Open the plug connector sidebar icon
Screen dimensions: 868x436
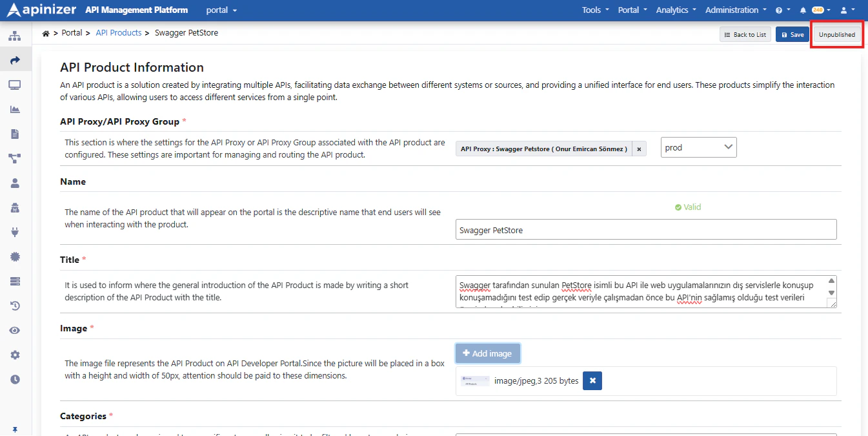pos(15,232)
